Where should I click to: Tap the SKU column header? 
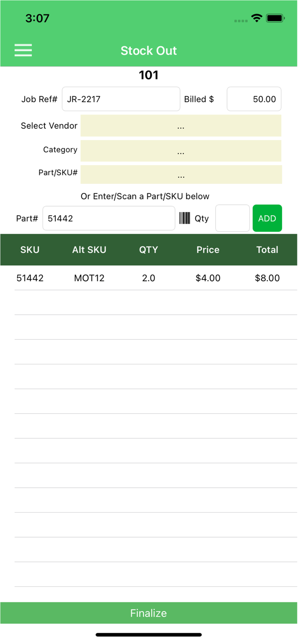(x=30, y=250)
